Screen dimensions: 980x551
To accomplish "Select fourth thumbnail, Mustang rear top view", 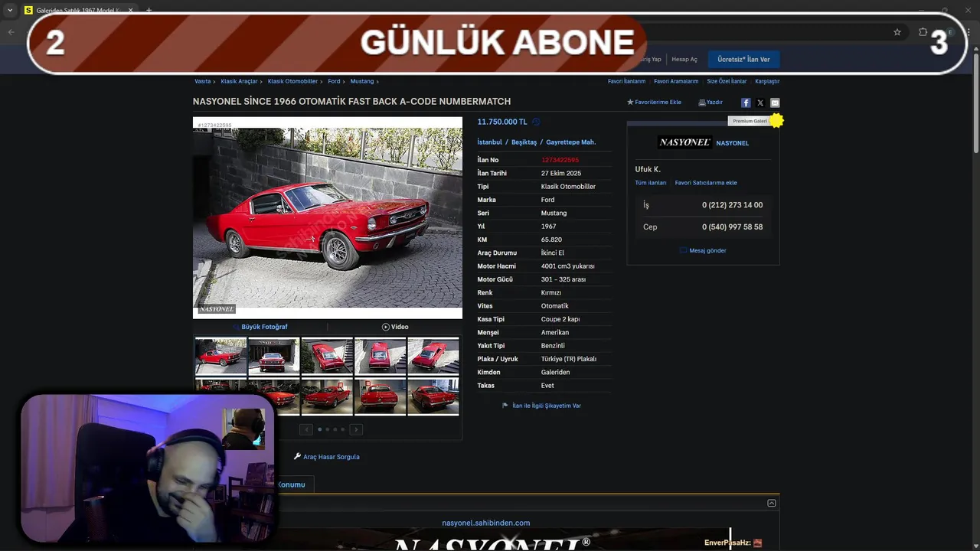I will click(380, 357).
